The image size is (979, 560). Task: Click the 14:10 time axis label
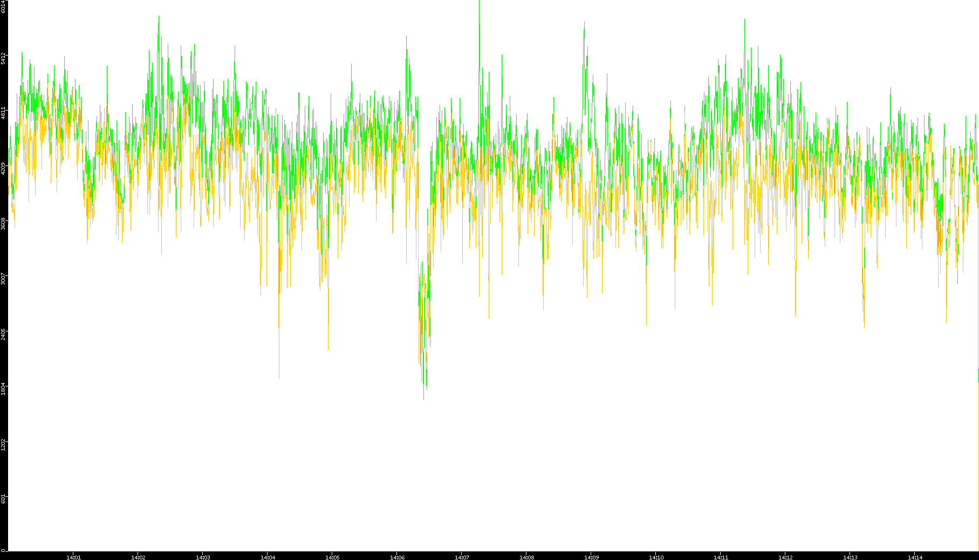[x=656, y=557]
